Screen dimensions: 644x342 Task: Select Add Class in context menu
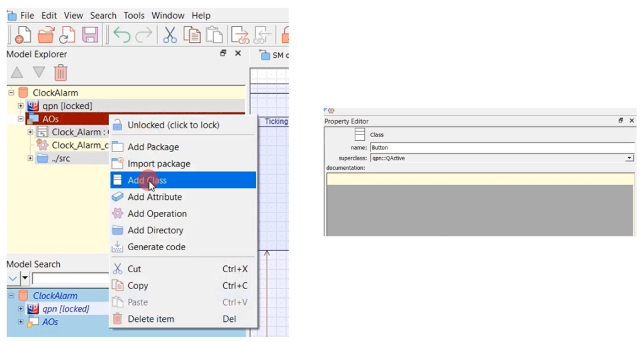coord(183,180)
